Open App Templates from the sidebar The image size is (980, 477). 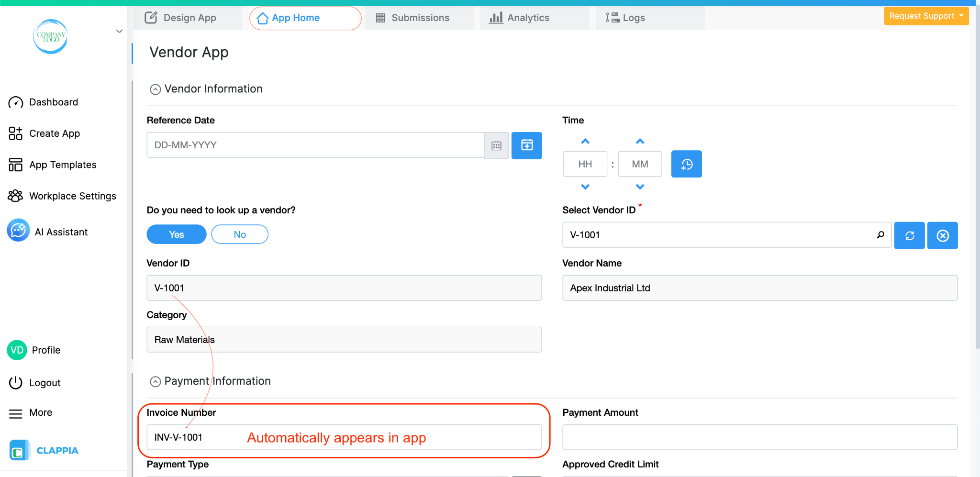click(62, 164)
